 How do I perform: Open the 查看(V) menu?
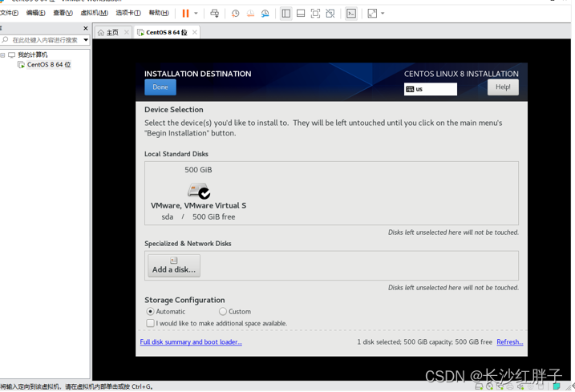(x=63, y=13)
